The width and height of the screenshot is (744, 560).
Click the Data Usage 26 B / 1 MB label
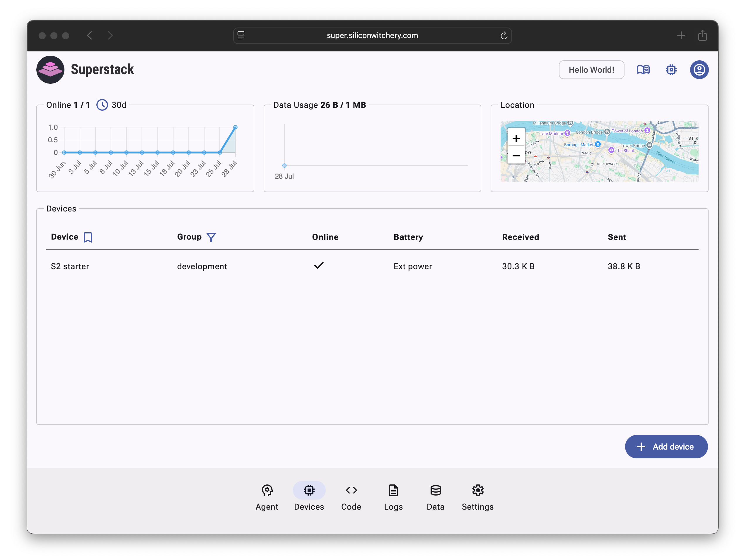pos(320,105)
